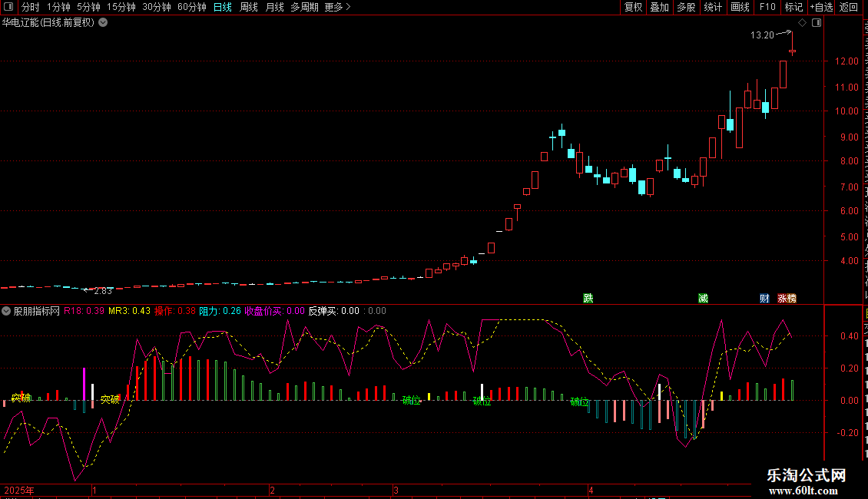Click the 复权 button

[633, 7]
